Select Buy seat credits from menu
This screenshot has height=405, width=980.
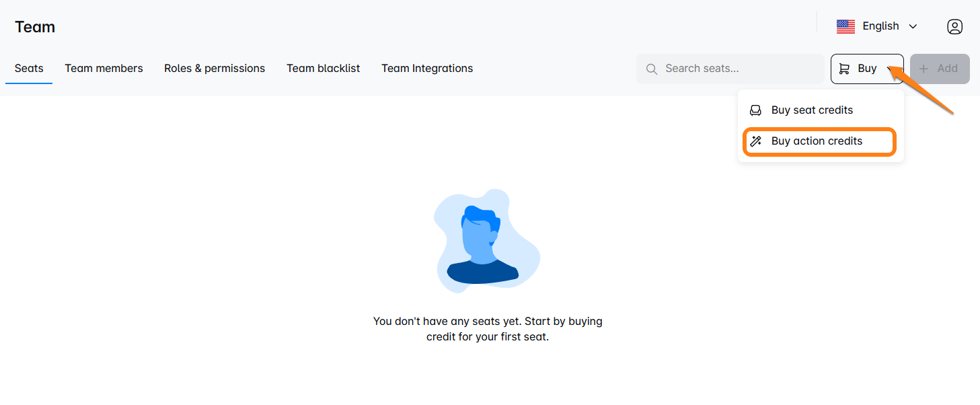[x=812, y=110]
